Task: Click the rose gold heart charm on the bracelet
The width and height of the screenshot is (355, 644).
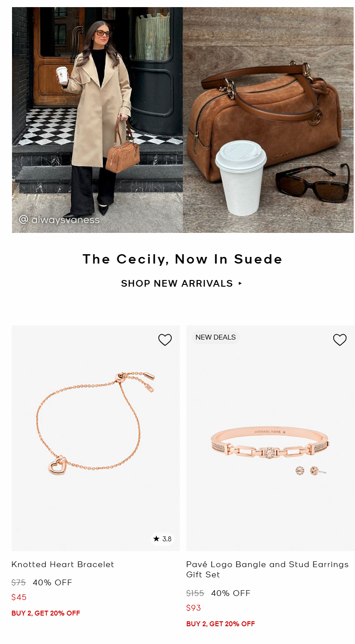Action: click(57, 465)
